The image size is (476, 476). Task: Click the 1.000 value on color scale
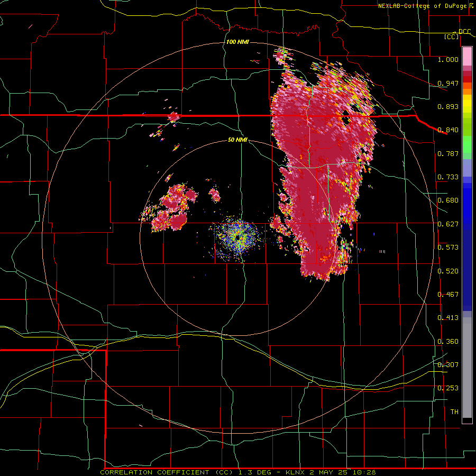tap(448, 59)
